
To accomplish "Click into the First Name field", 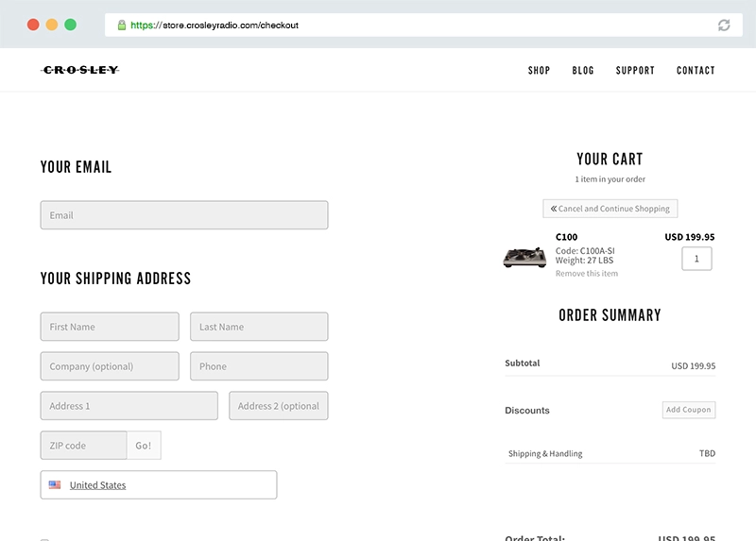I will [x=110, y=327].
